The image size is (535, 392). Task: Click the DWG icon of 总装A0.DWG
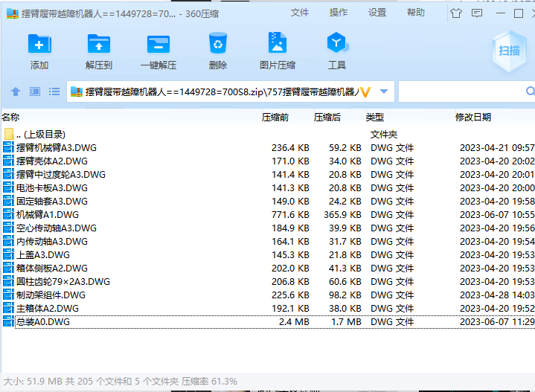[8, 322]
